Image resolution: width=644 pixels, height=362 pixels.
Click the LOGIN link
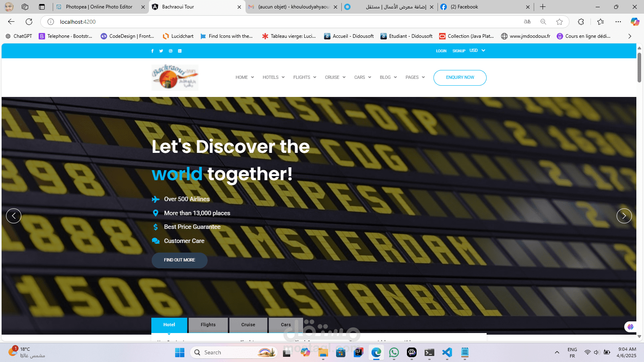pos(441,51)
